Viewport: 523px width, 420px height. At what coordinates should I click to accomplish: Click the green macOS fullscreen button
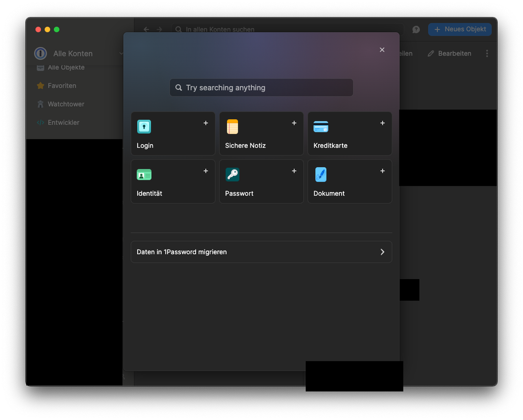pyautogui.click(x=57, y=29)
